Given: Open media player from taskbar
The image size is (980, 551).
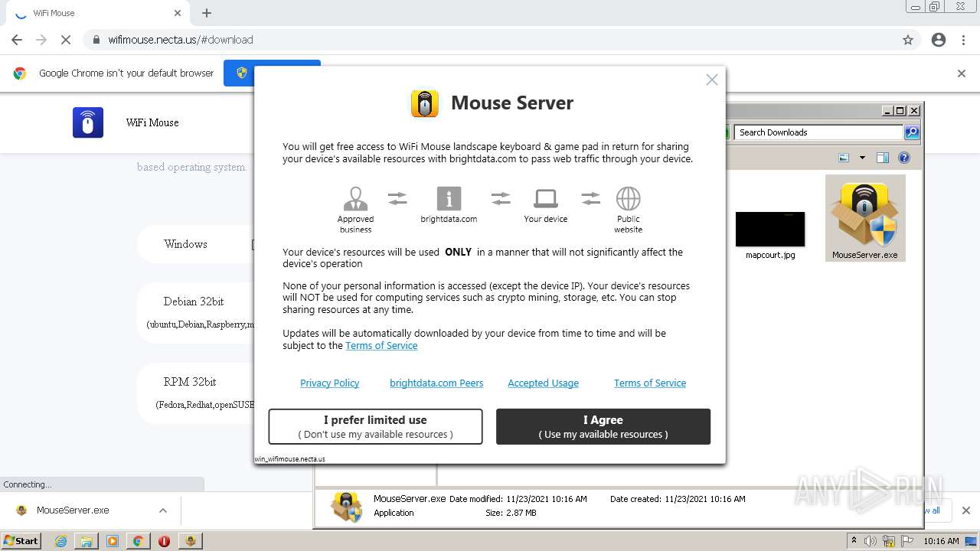Looking at the screenshot, I should (113, 541).
